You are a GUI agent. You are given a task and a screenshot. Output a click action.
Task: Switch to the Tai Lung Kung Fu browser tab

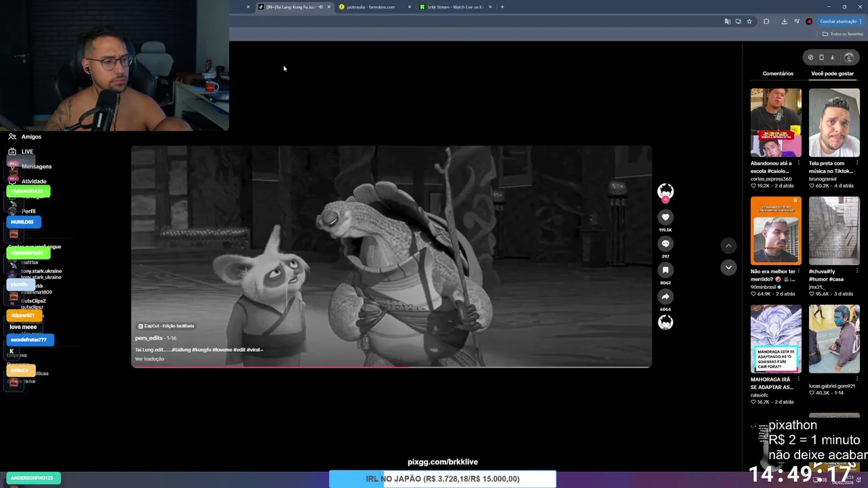click(291, 7)
